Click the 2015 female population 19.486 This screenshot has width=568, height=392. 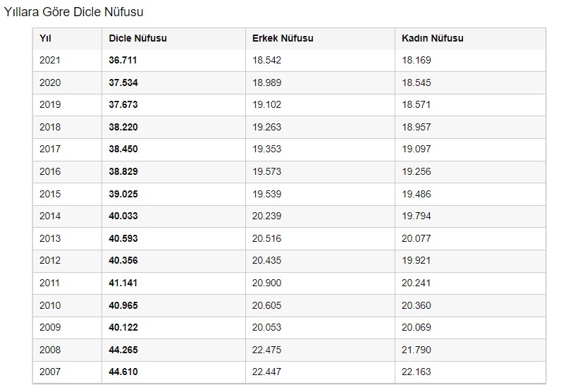pos(416,194)
